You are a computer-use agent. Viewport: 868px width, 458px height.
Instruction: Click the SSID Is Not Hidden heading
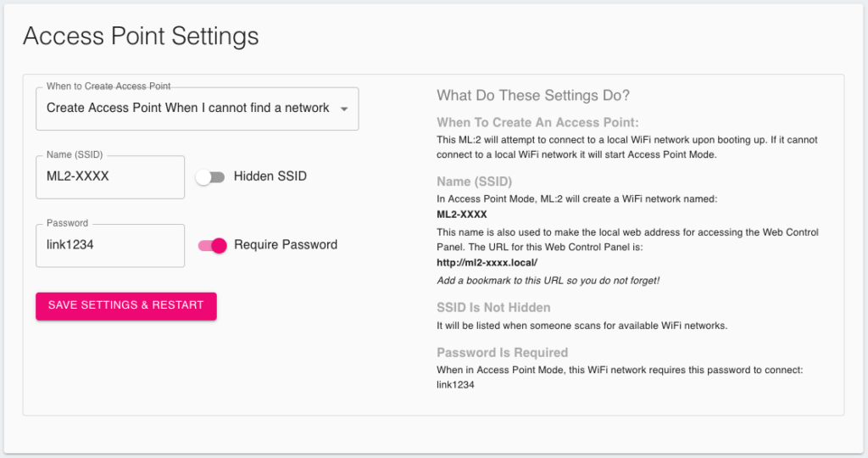coord(493,307)
